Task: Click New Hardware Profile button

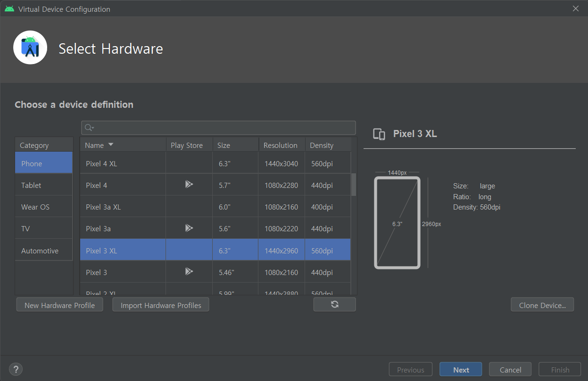Action: pyautogui.click(x=59, y=305)
